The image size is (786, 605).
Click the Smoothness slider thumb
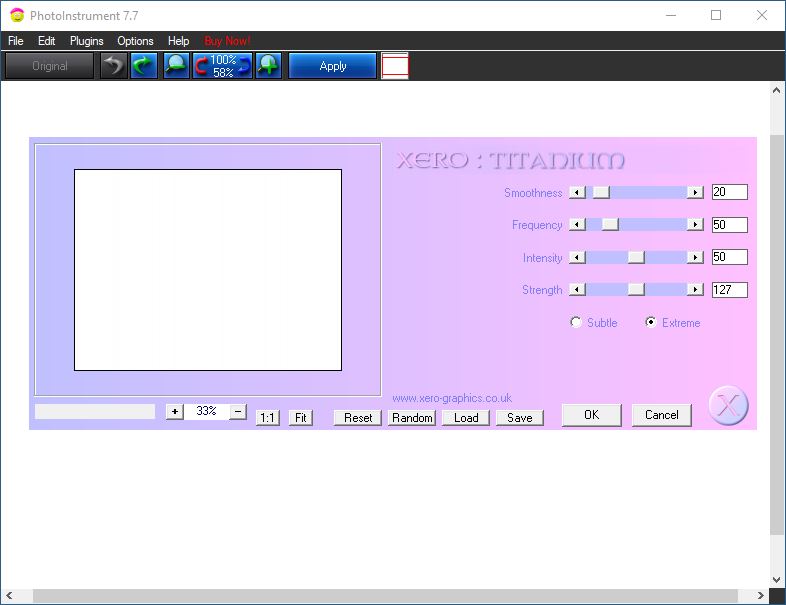601,192
